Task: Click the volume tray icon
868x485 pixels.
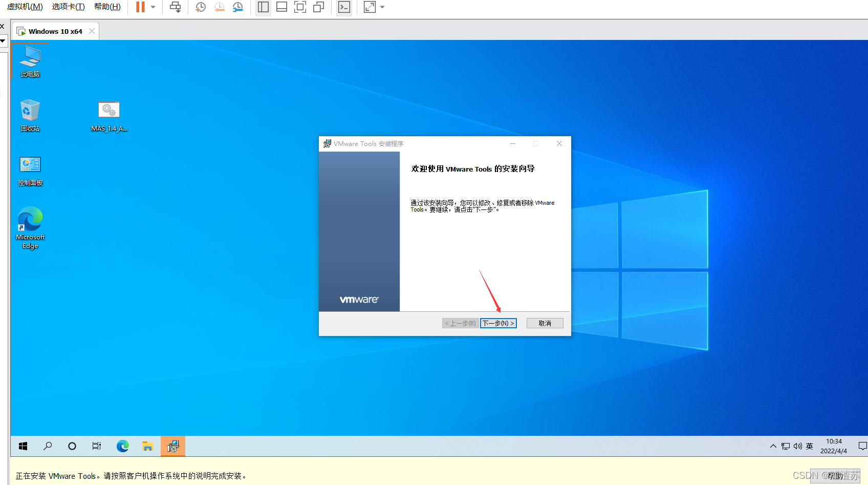Action: [797, 446]
